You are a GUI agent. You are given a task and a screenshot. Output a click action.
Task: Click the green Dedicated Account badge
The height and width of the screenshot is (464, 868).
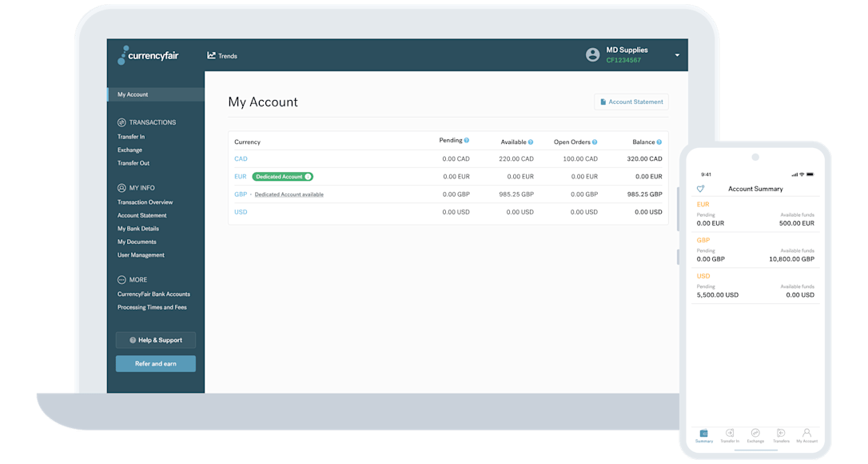[x=282, y=176]
